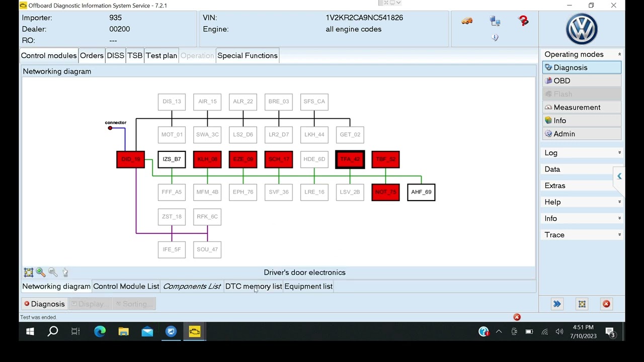
Task: Select the highlighted TFA_42 node
Action: coord(350,159)
